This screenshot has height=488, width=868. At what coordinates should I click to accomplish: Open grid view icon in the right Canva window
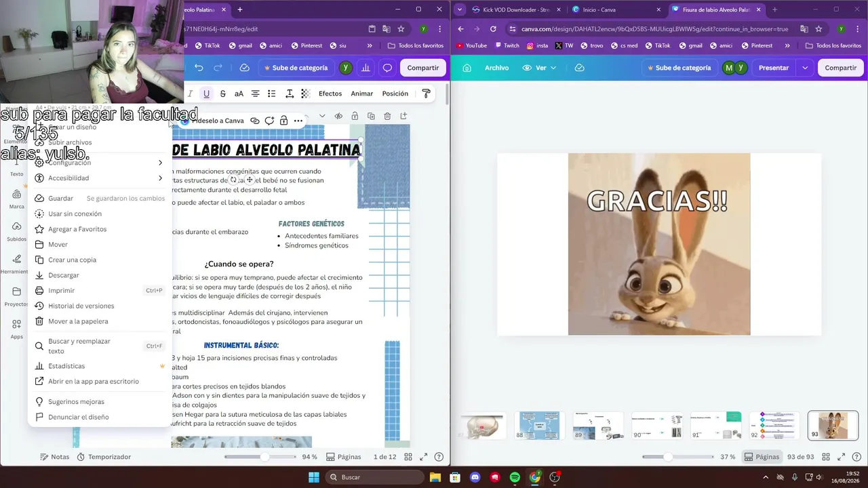click(x=825, y=457)
